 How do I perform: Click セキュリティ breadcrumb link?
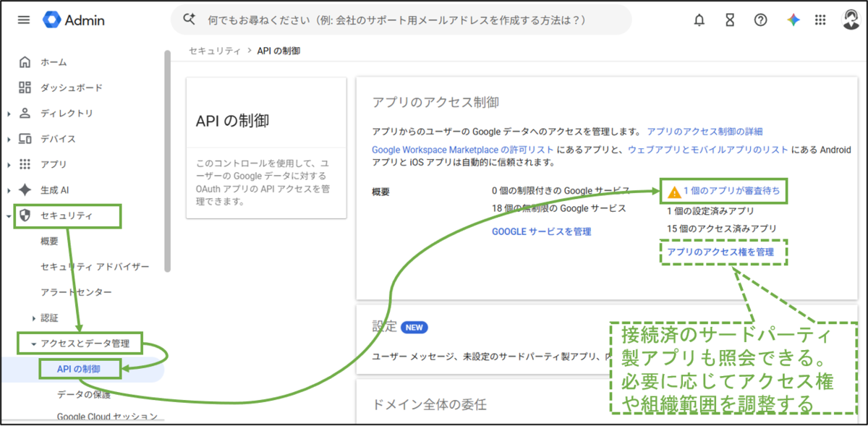coord(215,51)
